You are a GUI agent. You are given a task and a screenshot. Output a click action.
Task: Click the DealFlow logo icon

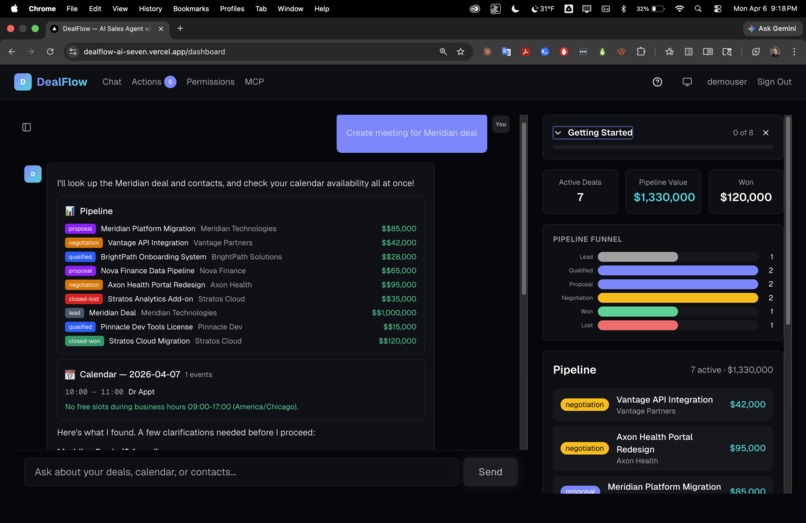23,82
